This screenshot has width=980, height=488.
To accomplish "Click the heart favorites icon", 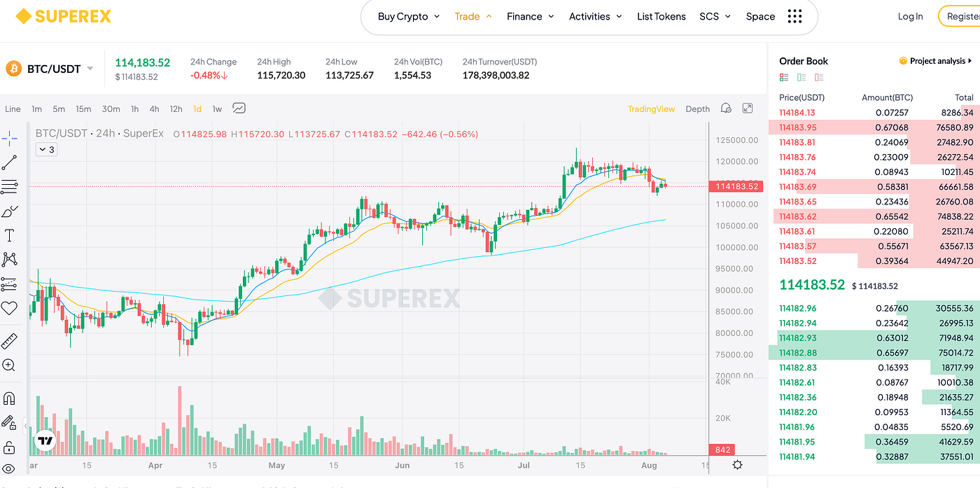I will tap(9, 308).
